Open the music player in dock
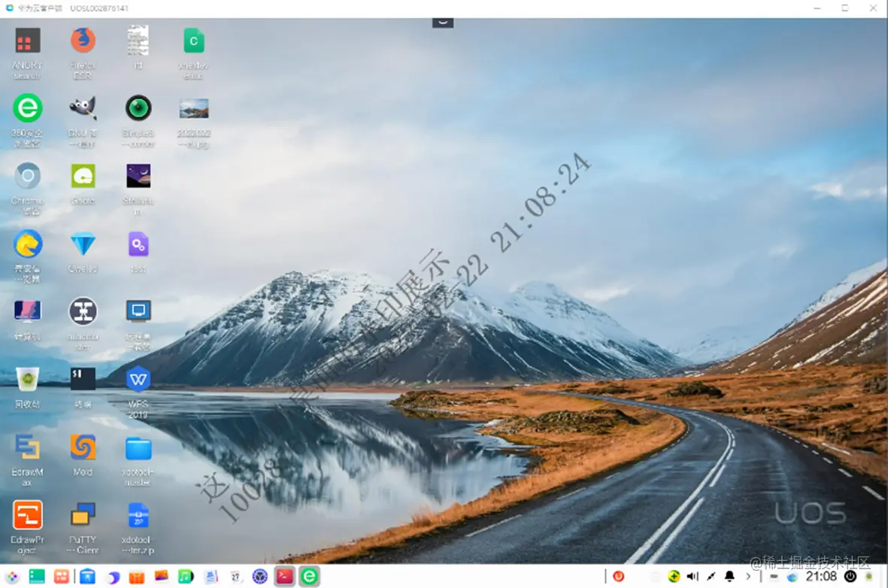This screenshot has width=888, height=588. tap(186, 577)
